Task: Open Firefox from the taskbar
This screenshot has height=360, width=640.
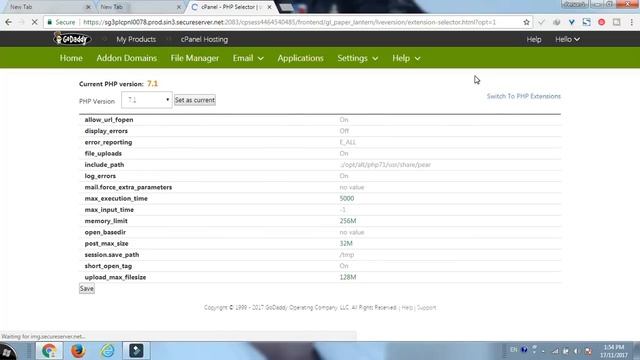Action: [x=78, y=351]
